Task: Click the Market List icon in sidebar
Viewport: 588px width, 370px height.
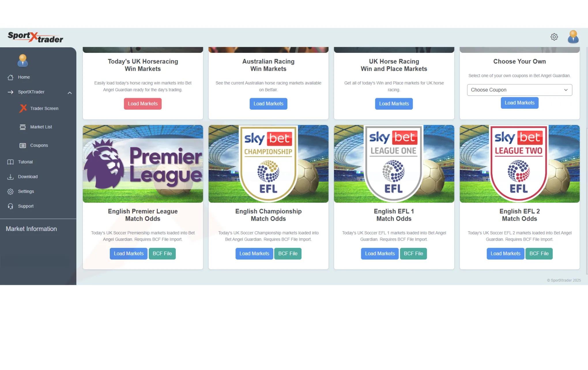Action: tap(22, 127)
